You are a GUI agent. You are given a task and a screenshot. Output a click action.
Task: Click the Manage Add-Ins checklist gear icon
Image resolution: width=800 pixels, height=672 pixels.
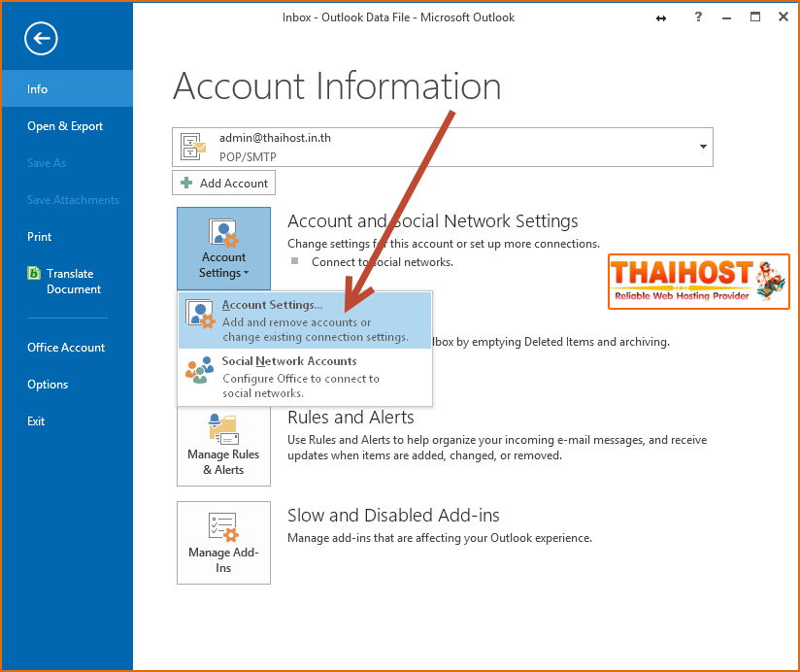coord(223,527)
